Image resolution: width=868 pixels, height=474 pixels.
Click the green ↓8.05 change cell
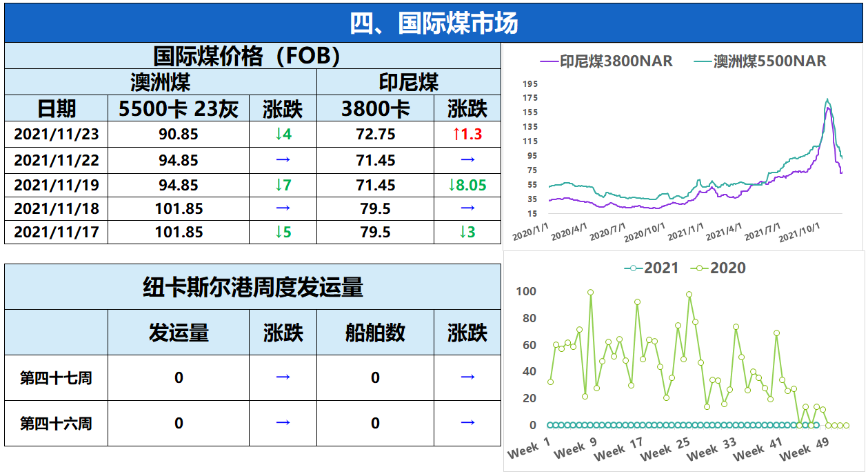tap(467, 185)
